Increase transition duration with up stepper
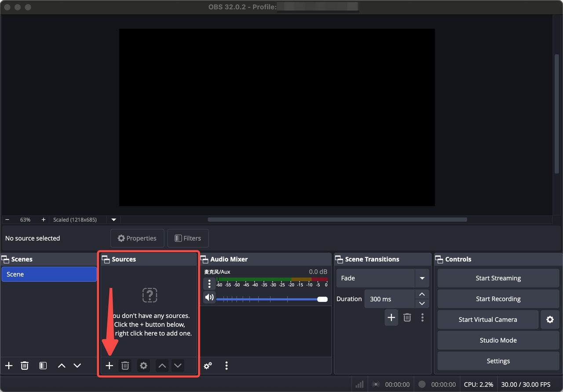This screenshot has width=563, height=392. (422, 294)
